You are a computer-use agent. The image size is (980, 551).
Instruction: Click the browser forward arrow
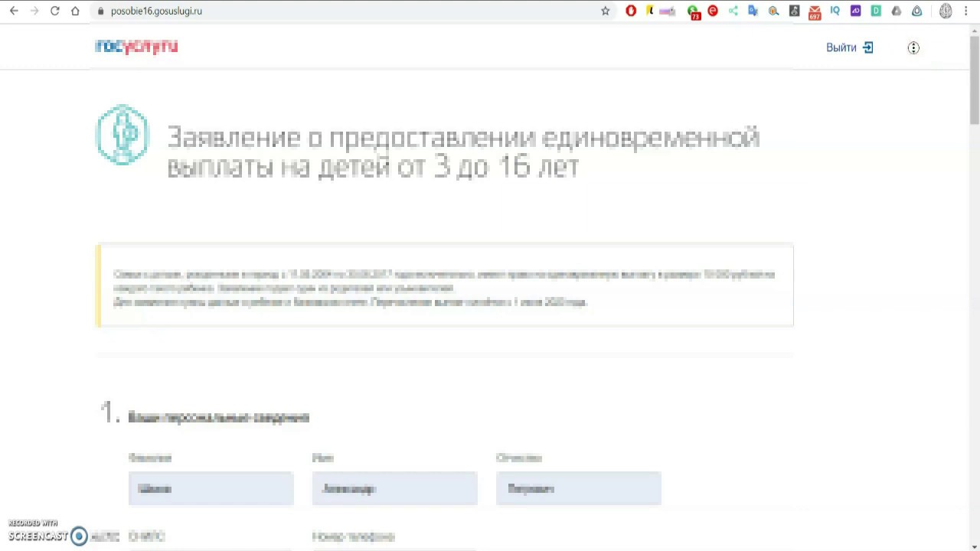[x=34, y=11]
